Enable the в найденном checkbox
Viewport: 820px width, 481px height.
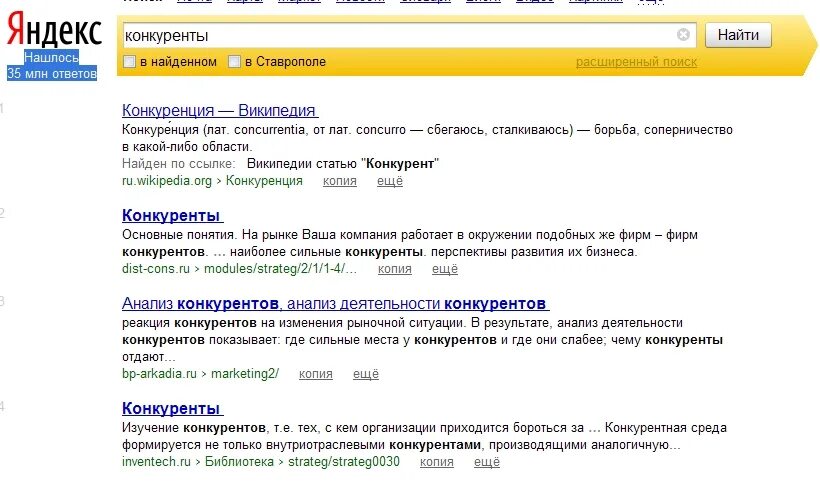tap(129, 62)
